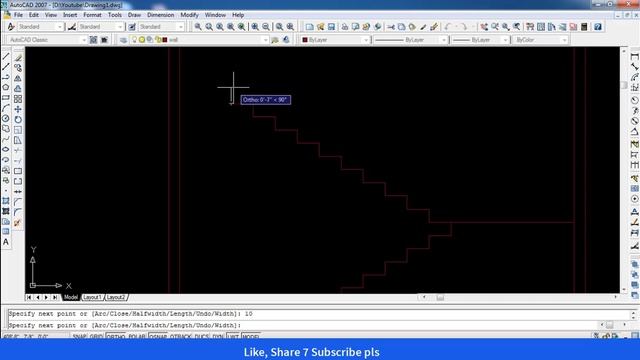Click the QuickCalc calculator icon
Image resolution: width=640 pixels, height=360 pixels.
[584, 27]
